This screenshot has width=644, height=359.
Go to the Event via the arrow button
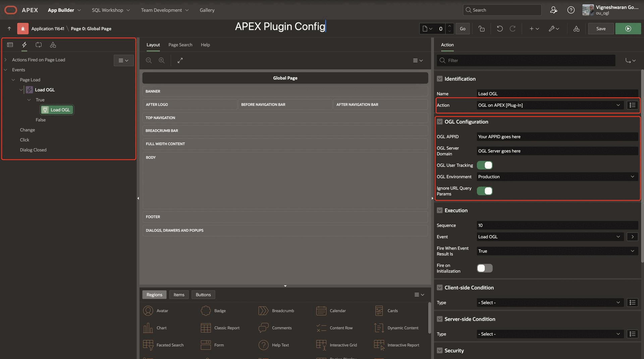tap(632, 237)
